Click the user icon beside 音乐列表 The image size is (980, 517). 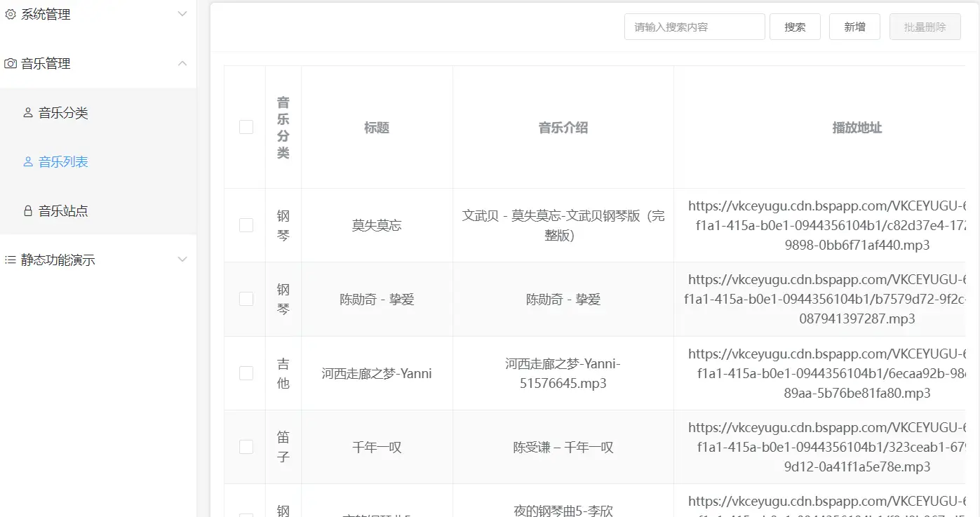(x=28, y=162)
